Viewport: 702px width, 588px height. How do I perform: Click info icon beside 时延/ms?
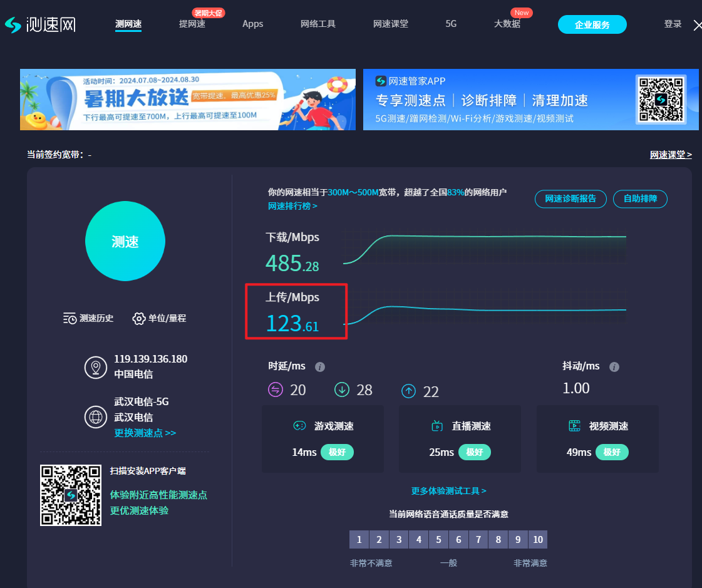point(320,367)
